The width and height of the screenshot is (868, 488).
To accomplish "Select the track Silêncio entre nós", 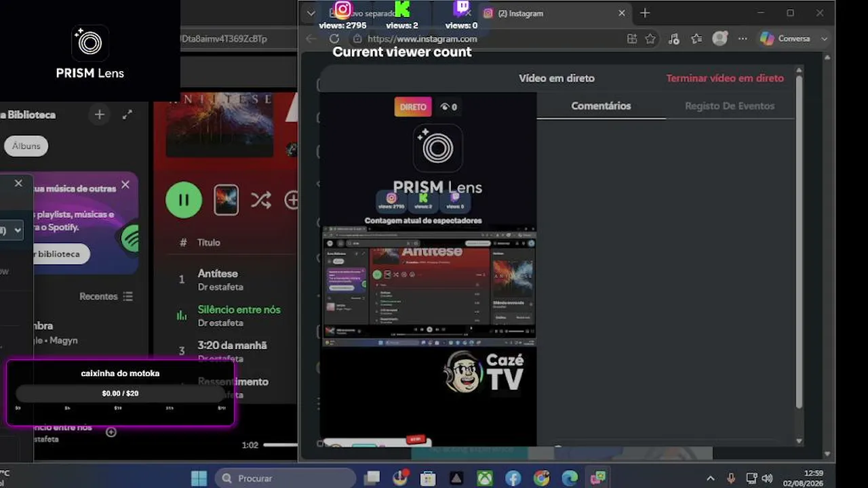I will (239, 309).
